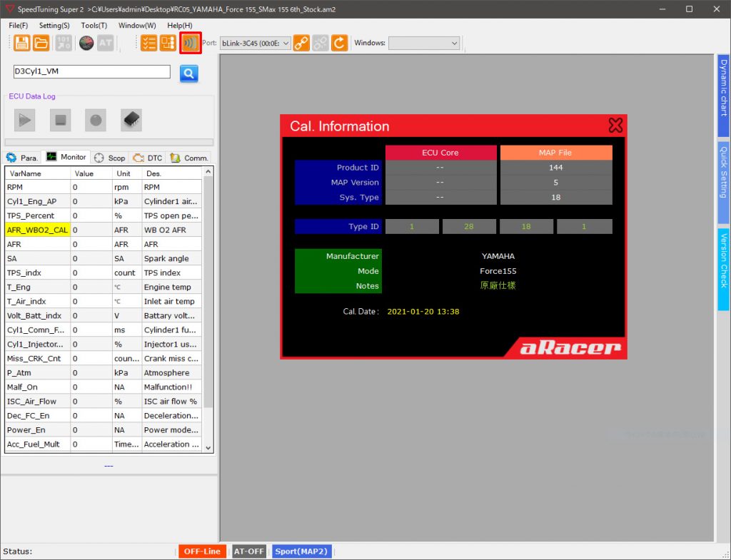Image resolution: width=731 pixels, height=560 pixels.
Task: Start ECU data log play button
Action: coord(25,120)
